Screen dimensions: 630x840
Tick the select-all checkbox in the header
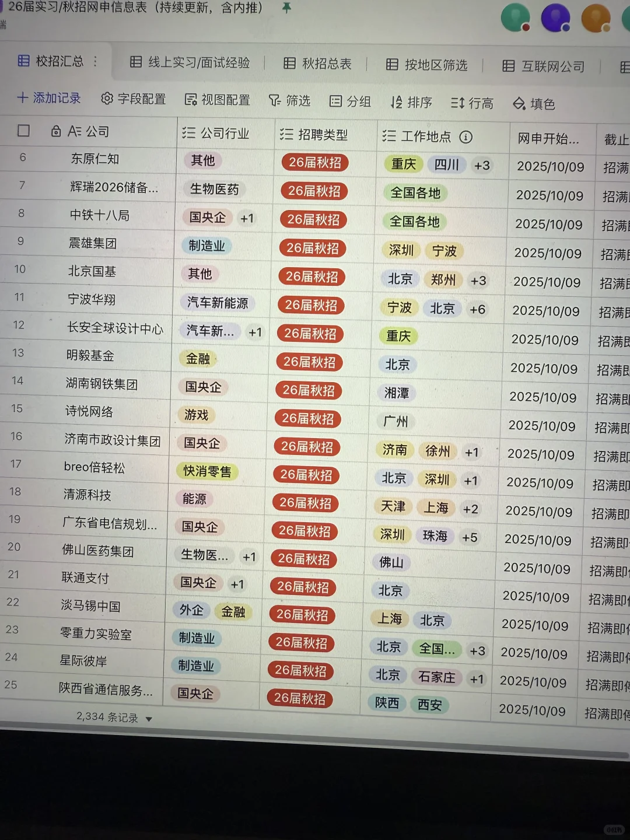(23, 131)
